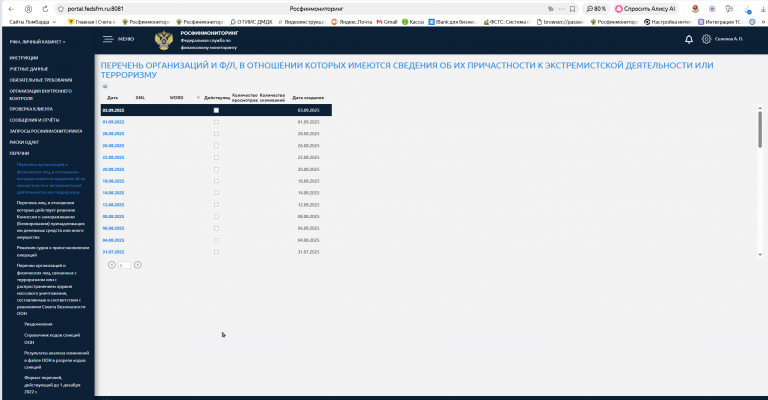Go to next page of table

(138, 265)
